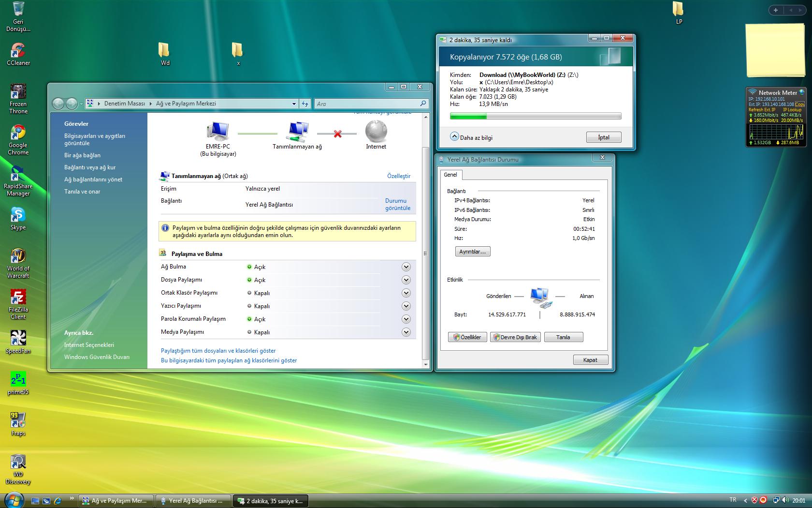Select the SpeedFan desktop icon

tap(18, 342)
